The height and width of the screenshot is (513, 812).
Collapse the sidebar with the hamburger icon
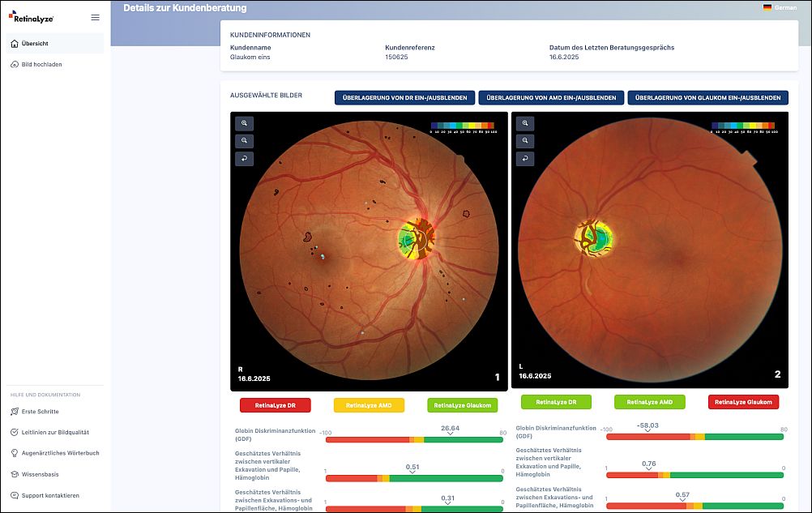tap(95, 17)
